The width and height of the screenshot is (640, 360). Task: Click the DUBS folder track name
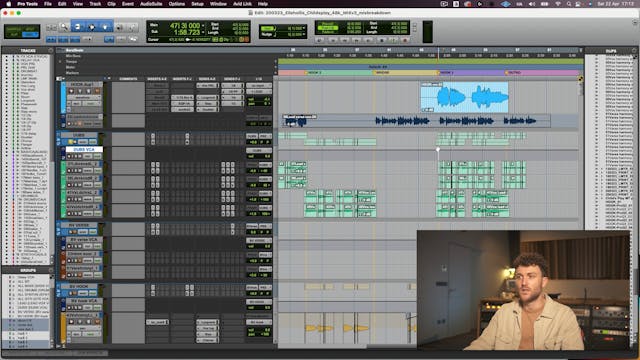click(79, 135)
